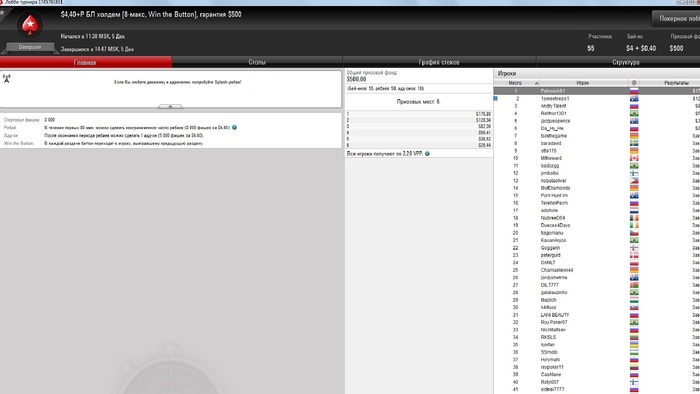This screenshot has width=700, height=394.
Task: Select first-place player row in the list
Action: 597,91
